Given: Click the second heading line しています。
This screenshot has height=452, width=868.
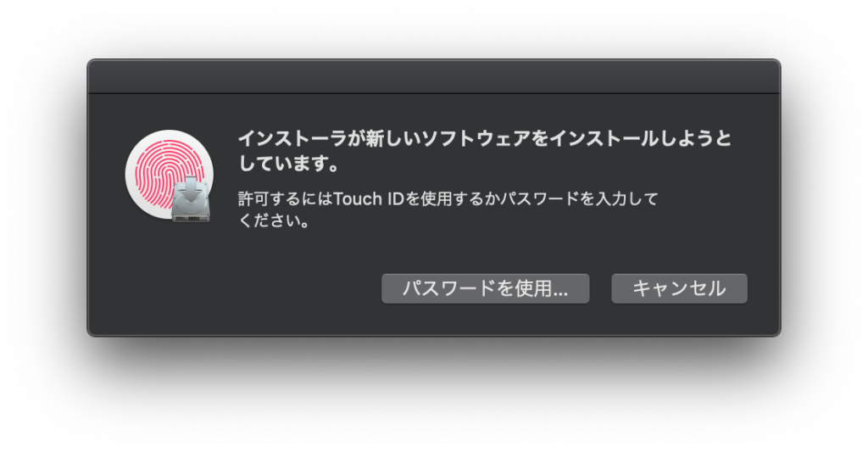Looking at the screenshot, I should [289, 164].
